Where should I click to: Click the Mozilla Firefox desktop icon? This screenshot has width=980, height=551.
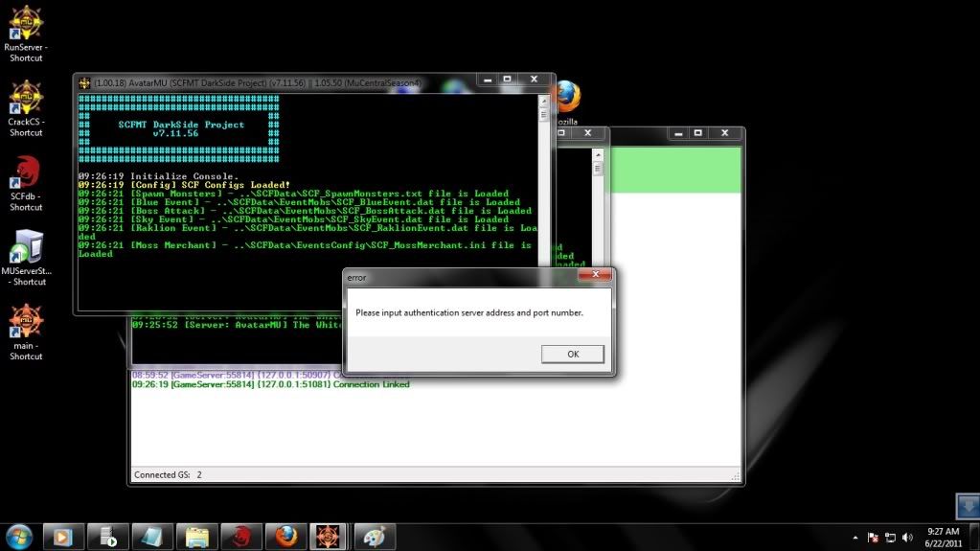[x=566, y=98]
